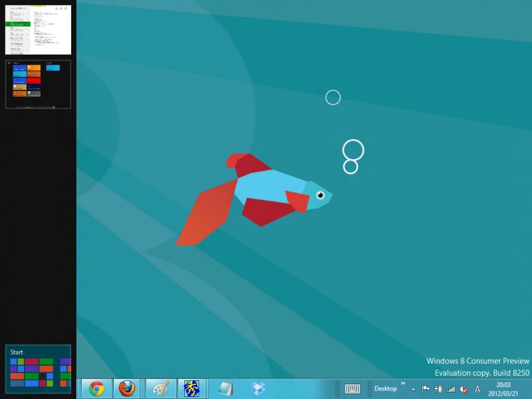Switch to the dark app thumbnail with colored tiles
The height and width of the screenshot is (399, 532).
pyautogui.click(x=38, y=84)
